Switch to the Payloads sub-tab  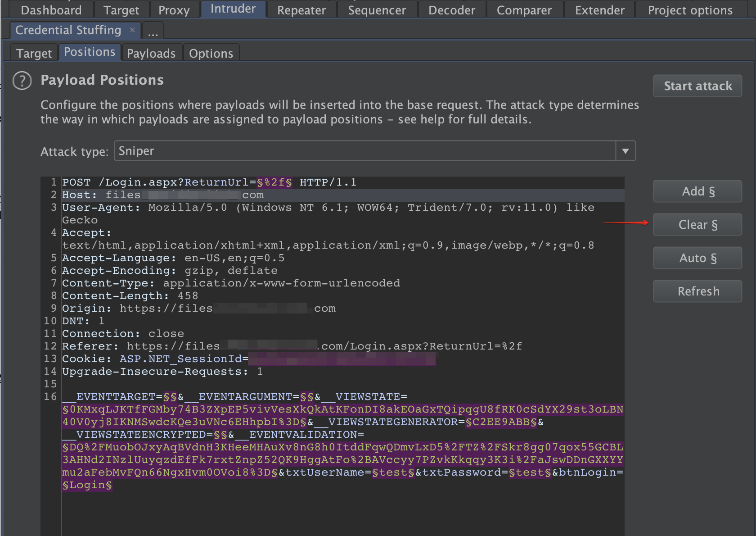pyautogui.click(x=151, y=53)
